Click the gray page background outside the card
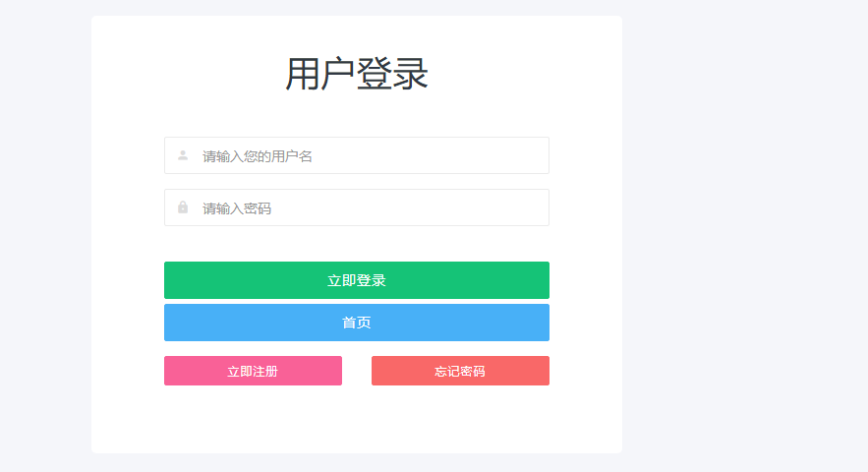Screen dimensions: 868x472 tap(742, 238)
